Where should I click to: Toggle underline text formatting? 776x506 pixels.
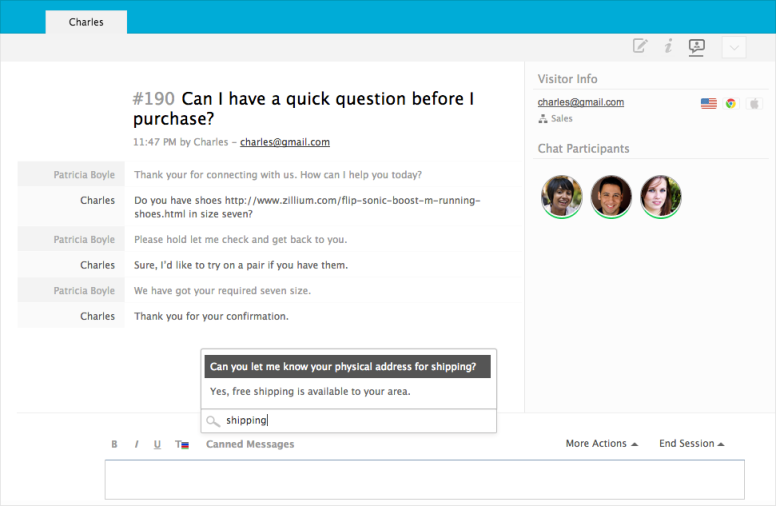click(x=157, y=444)
